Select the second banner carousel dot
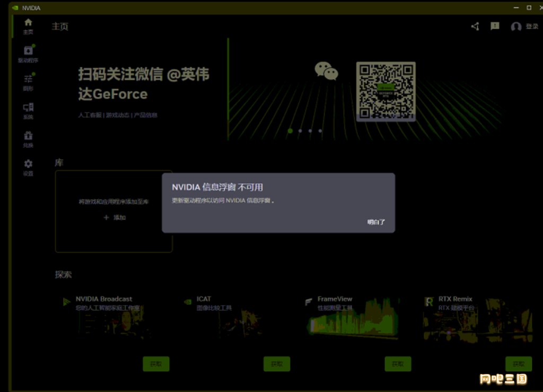Image resolution: width=543 pixels, height=392 pixels. tap(300, 131)
